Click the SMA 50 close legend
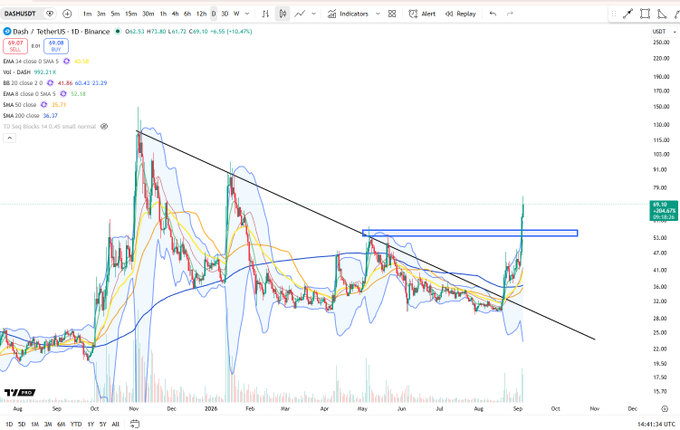 point(20,105)
